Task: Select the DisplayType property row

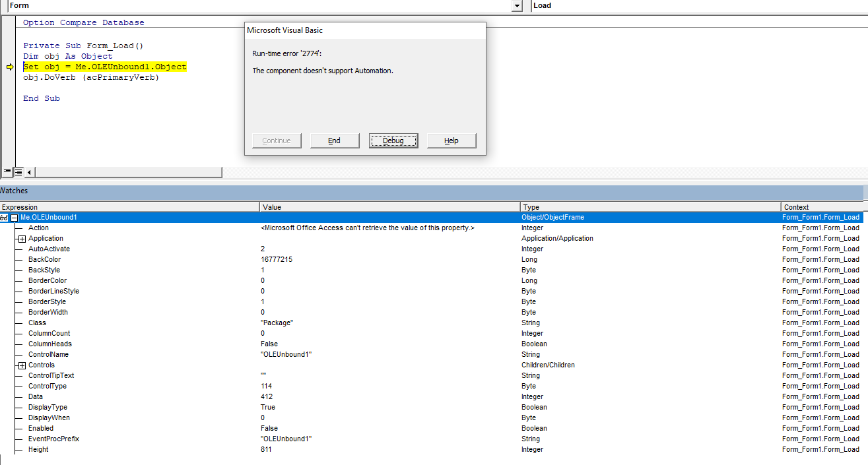Action: [432, 407]
